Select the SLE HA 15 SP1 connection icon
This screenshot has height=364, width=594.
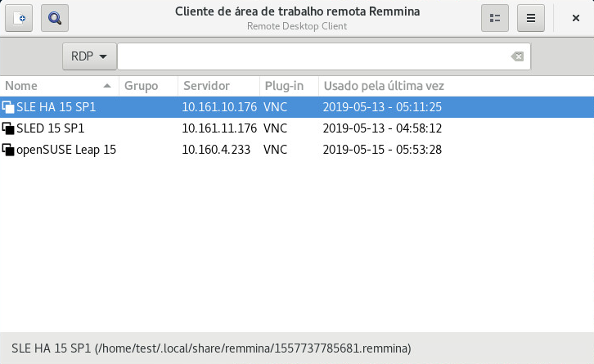(8, 107)
